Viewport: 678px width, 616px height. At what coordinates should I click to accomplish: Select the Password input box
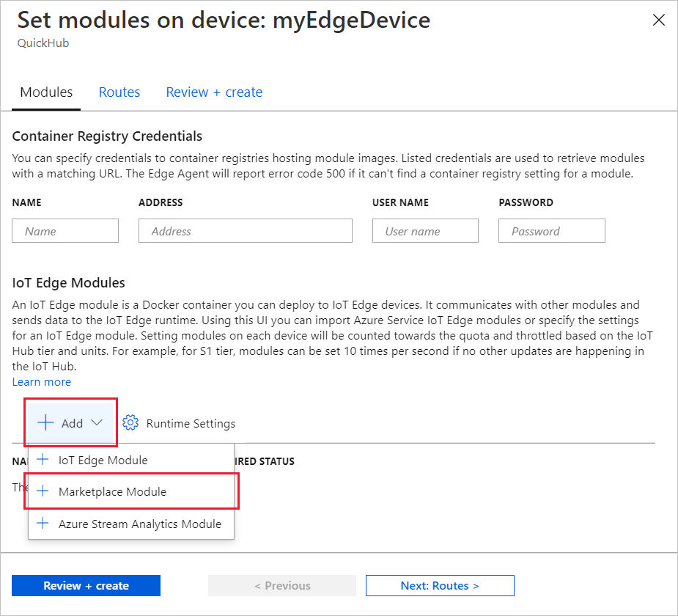[x=551, y=231]
